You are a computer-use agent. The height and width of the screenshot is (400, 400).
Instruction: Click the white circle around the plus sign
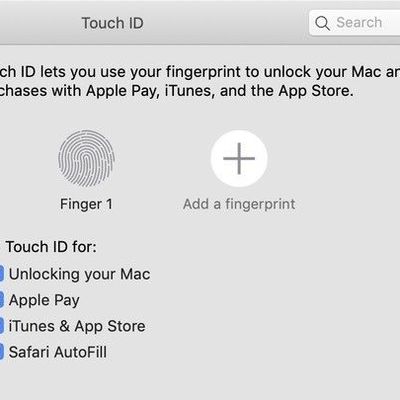tap(239, 158)
